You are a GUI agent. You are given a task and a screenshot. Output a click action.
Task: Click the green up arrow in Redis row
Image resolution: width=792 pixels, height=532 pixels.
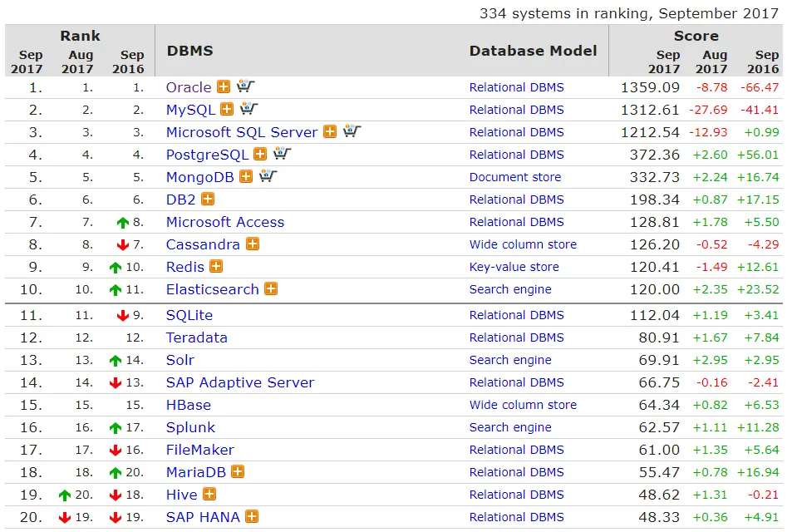(116, 268)
